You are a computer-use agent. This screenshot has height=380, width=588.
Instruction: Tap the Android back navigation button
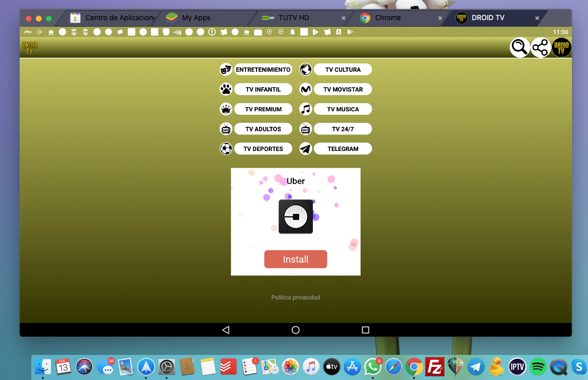coord(226,330)
